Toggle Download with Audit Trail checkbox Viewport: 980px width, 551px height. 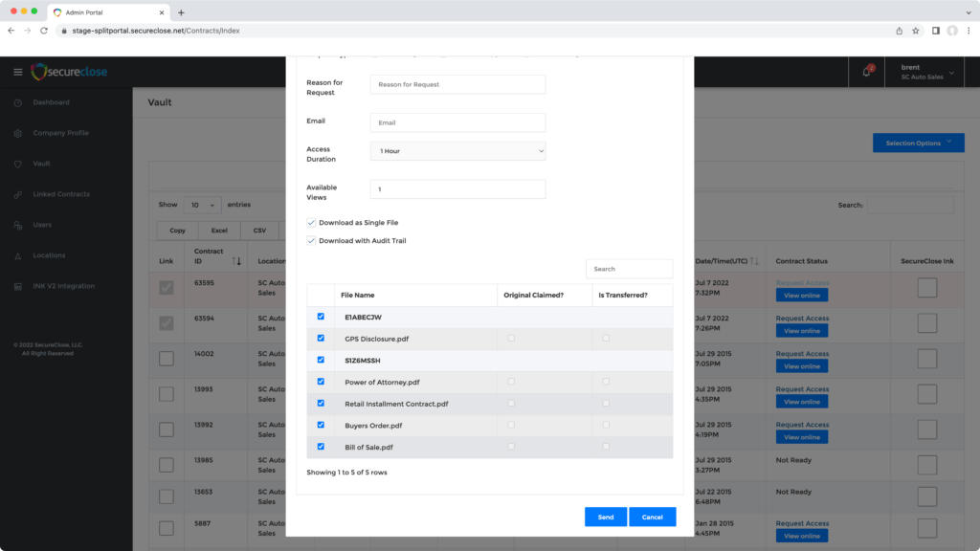[x=311, y=241]
